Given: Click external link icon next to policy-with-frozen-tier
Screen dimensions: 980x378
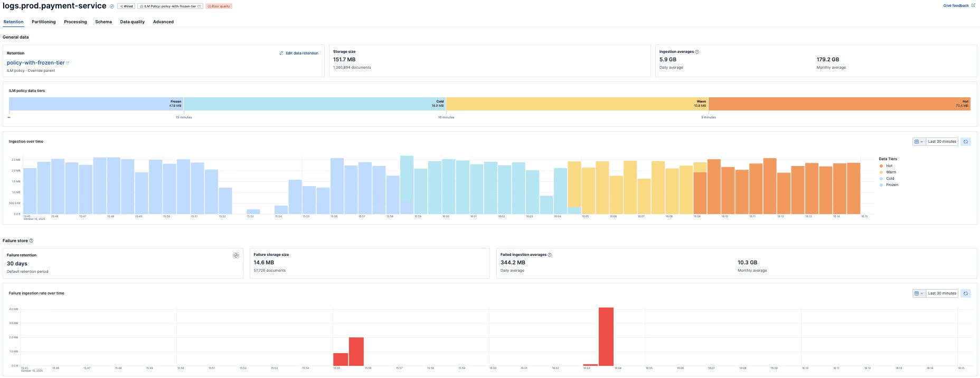Looking at the screenshot, I should coord(68,63).
